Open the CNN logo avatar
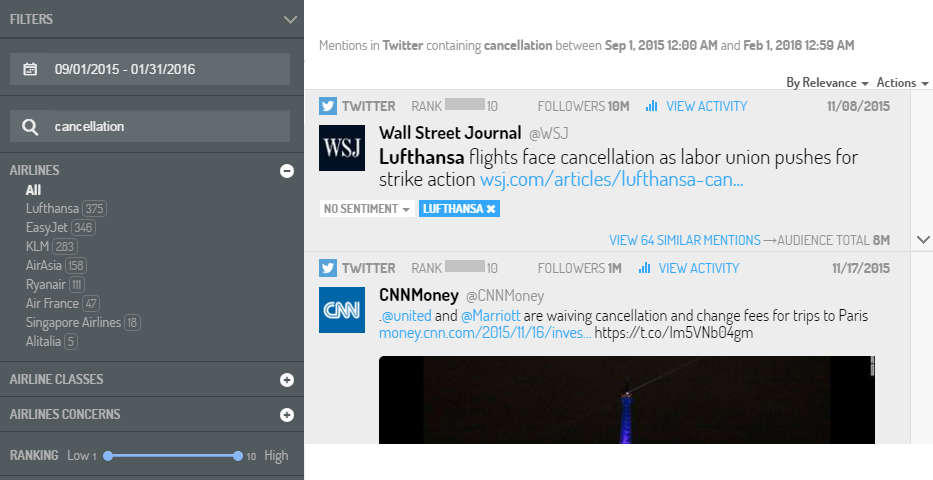This screenshot has width=933, height=480. [342, 310]
